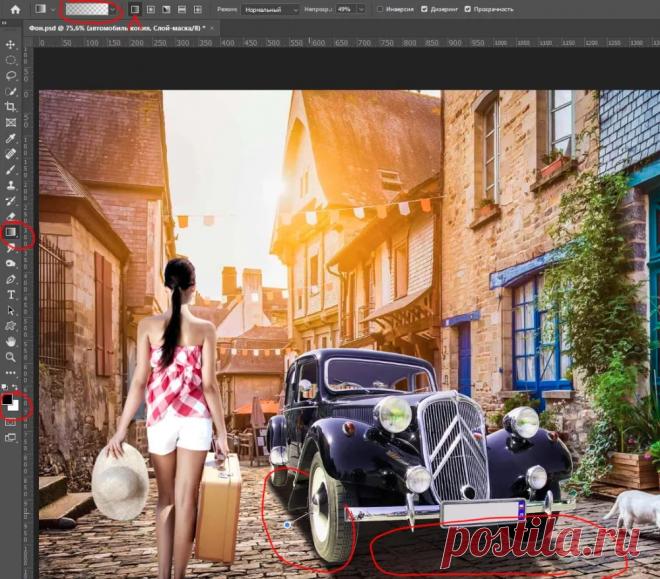Choose the Hand tool
The height and width of the screenshot is (579, 660).
click(11, 341)
